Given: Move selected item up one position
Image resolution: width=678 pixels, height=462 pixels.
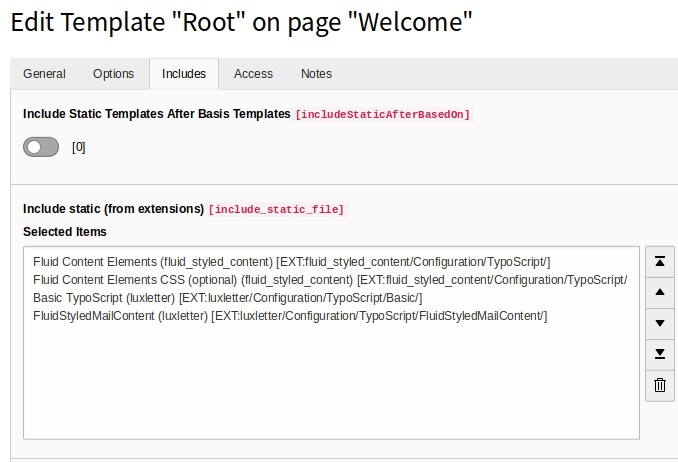Looking at the screenshot, I should pos(660,293).
